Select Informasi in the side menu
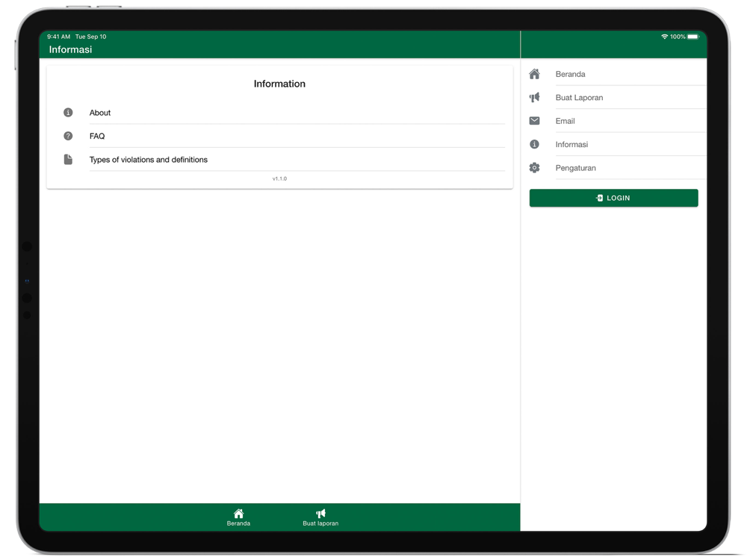The image size is (747, 560). 613,144
